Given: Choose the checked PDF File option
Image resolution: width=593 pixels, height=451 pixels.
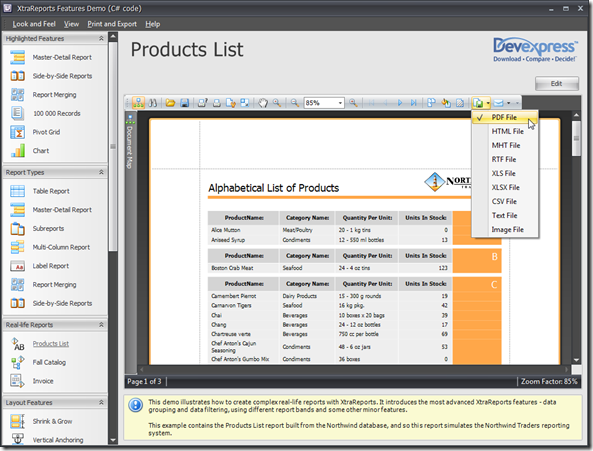Looking at the screenshot, I should (x=505, y=118).
